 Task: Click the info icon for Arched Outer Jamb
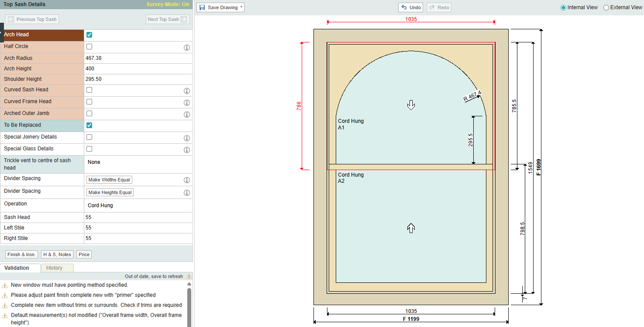pos(187,115)
